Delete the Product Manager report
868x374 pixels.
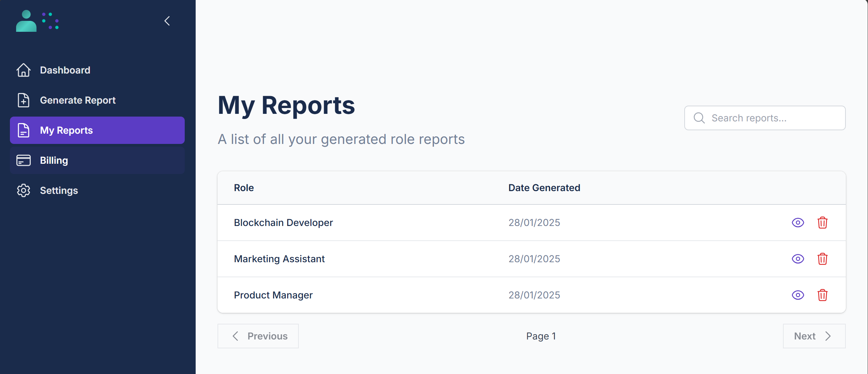pos(822,295)
